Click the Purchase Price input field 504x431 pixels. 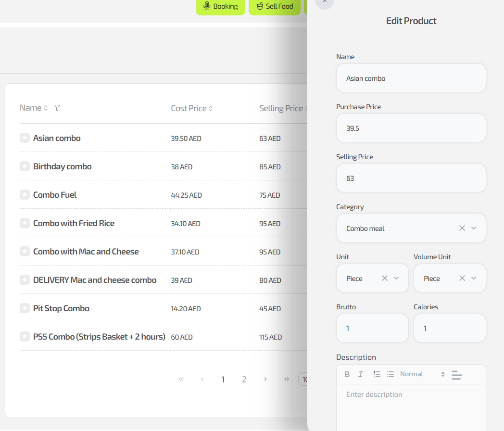click(411, 128)
